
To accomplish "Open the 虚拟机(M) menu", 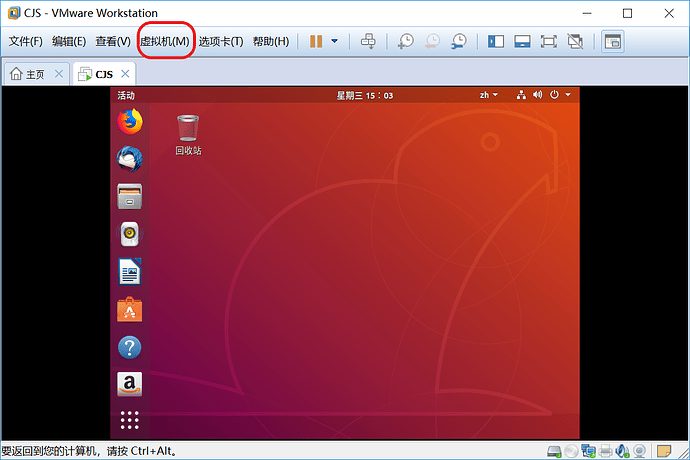I will [165, 41].
